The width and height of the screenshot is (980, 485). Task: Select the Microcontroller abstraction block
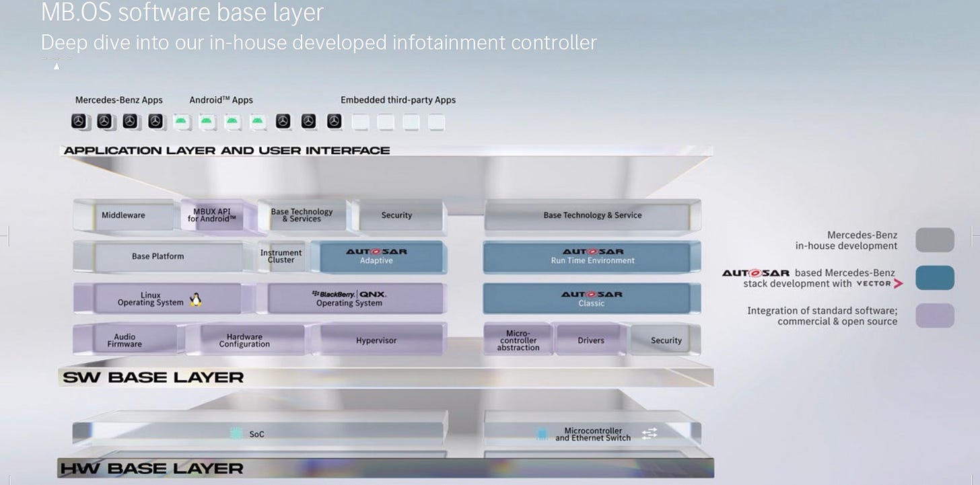(x=518, y=340)
